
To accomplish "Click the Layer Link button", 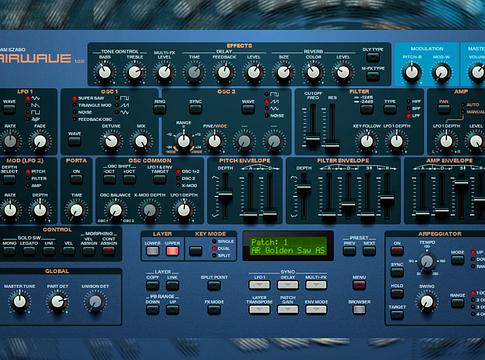I will point(172,285).
